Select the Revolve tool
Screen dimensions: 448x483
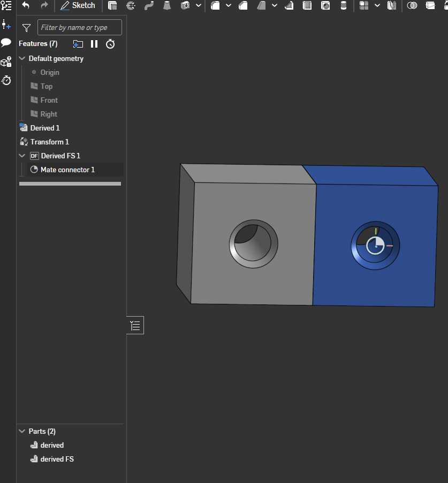pos(131,5)
